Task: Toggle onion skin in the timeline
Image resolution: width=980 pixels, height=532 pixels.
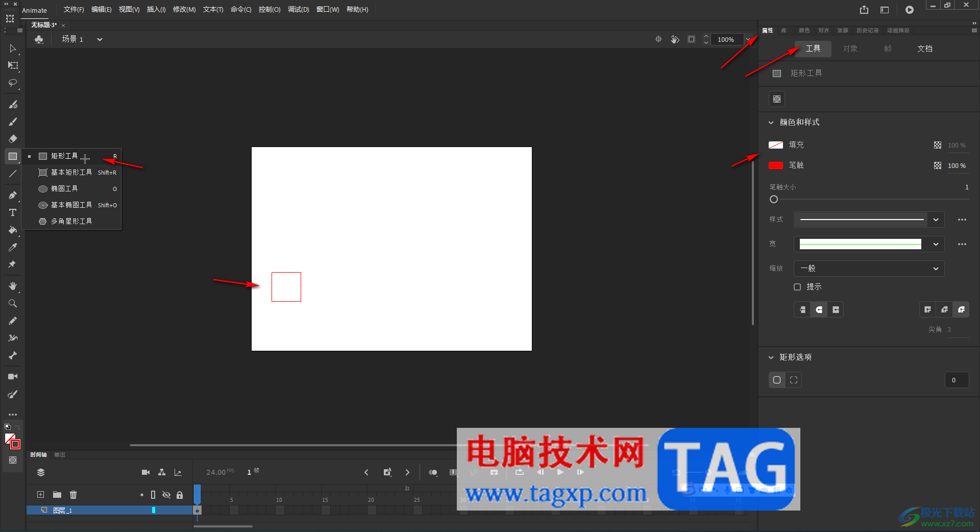Action: pos(433,472)
